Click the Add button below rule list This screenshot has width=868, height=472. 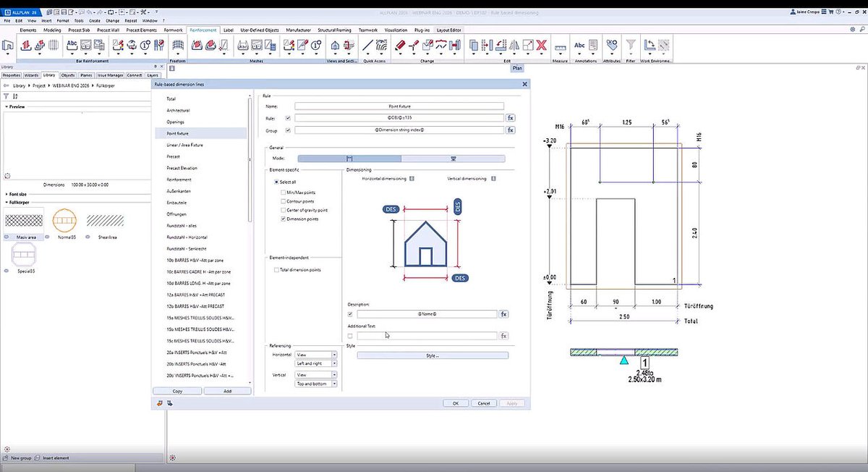(x=227, y=391)
